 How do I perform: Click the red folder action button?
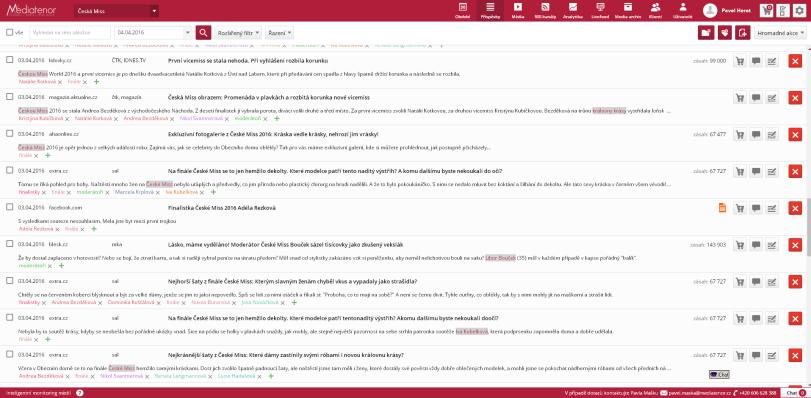point(705,33)
